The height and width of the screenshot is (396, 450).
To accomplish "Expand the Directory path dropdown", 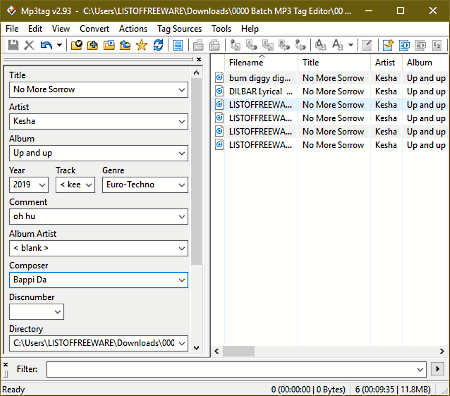I will pos(182,343).
